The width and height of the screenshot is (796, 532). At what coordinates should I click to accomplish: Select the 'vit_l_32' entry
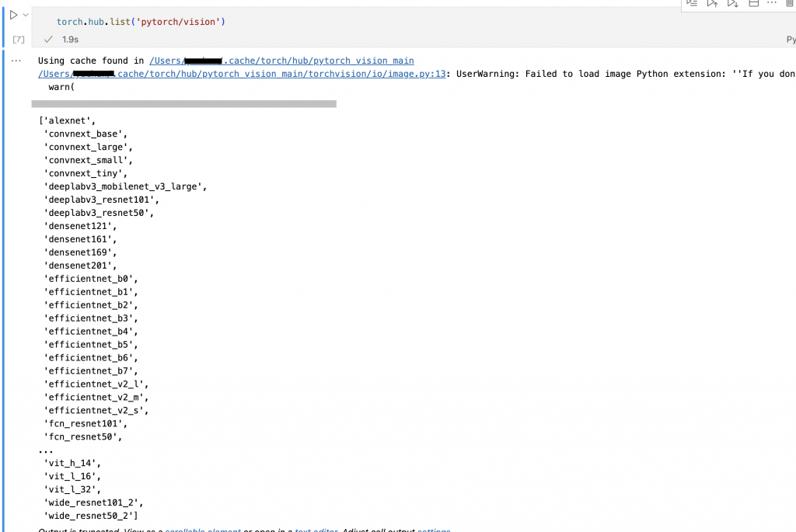pyautogui.click(x=72, y=490)
